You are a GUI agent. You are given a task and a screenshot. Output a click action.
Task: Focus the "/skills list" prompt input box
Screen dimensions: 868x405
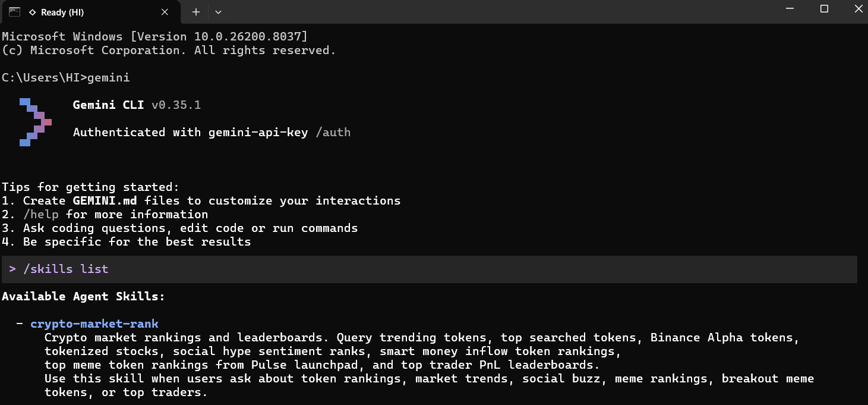(x=428, y=269)
